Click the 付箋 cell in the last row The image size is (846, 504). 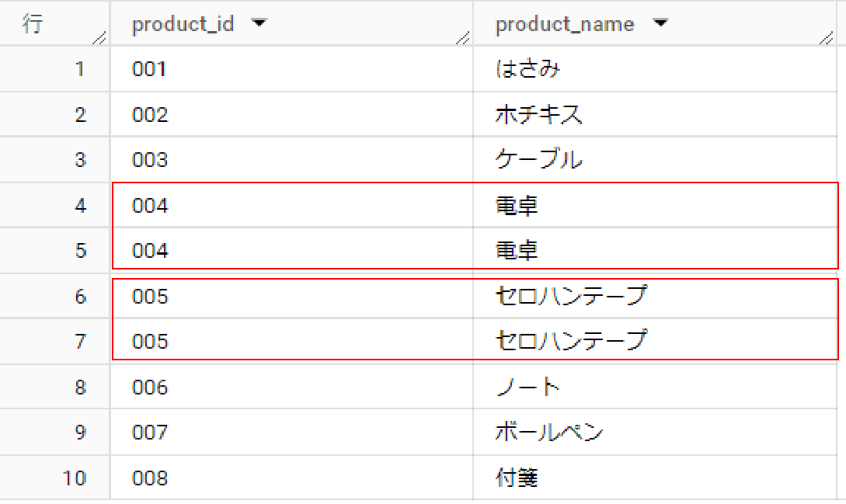tap(515, 478)
